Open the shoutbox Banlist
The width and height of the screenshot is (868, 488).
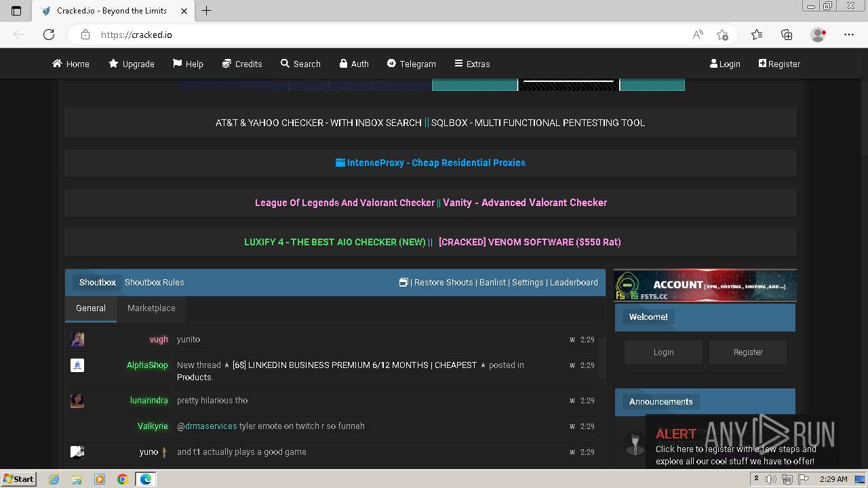[492, 282]
